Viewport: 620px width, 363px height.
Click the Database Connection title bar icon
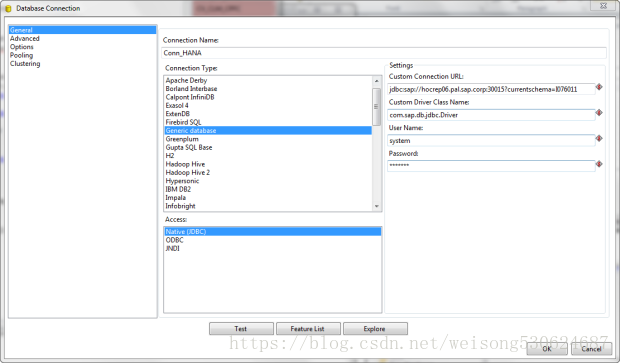[8, 8]
